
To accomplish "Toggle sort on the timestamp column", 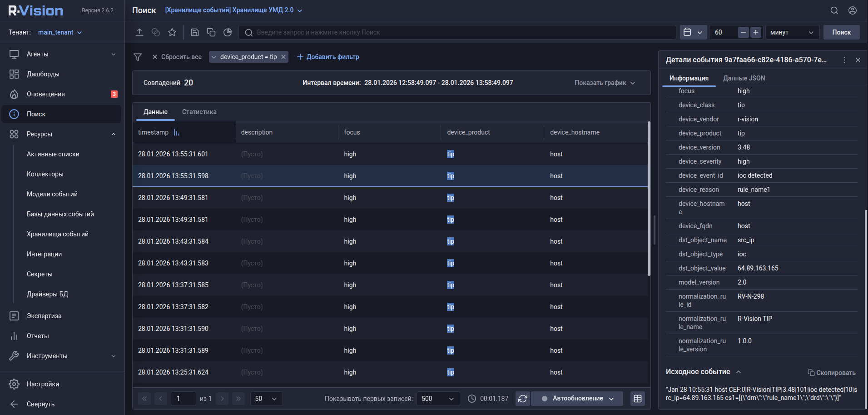I will tap(177, 132).
